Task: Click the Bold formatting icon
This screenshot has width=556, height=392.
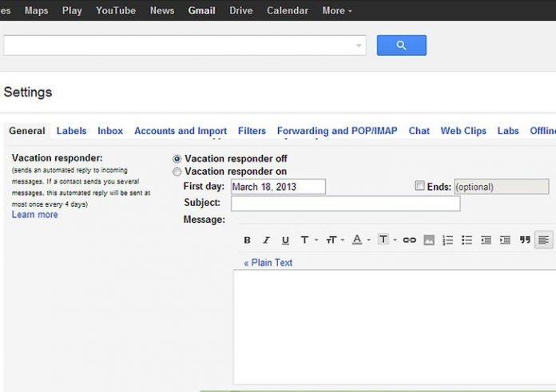Action: [247, 240]
